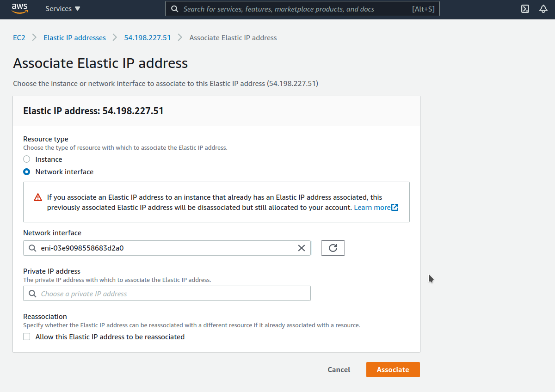Click the magnifier in the Network interface field
Image resolution: width=555 pixels, height=392 pixels.
pyautogui.click(x=32, y=248)
